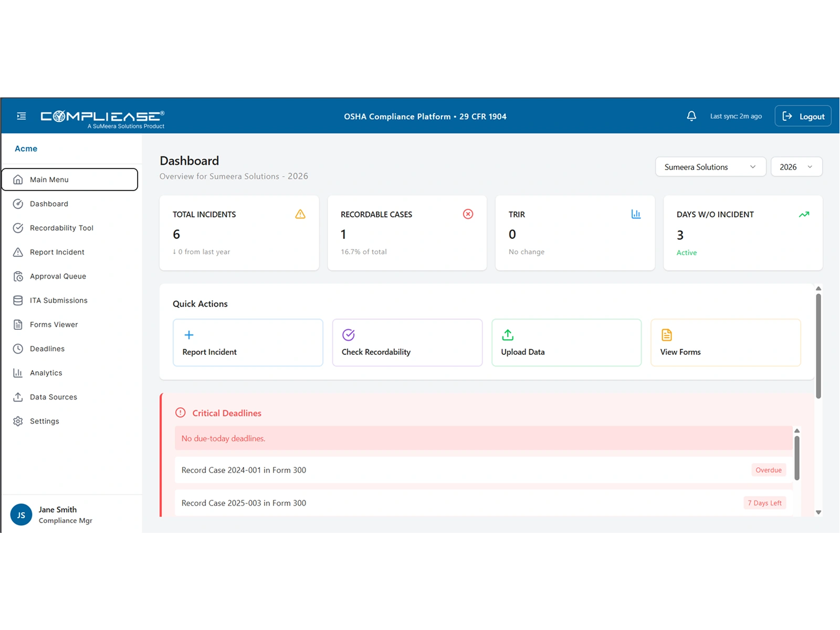This screenshot has height=630, width=840.
Task: Open the Recordability Tool from the sidebar
Action: pos(61,228)
